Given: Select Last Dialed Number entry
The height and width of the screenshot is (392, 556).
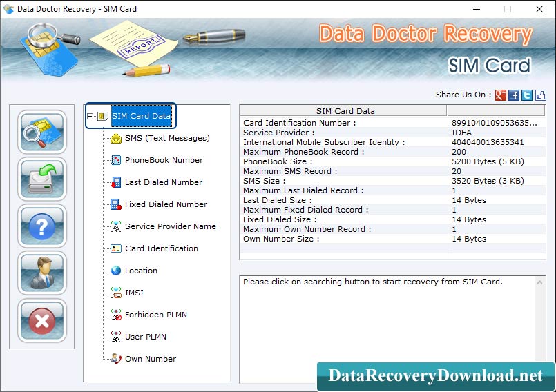Looking at the screenshot, I should pyautogui.click(x=164, y=182).
